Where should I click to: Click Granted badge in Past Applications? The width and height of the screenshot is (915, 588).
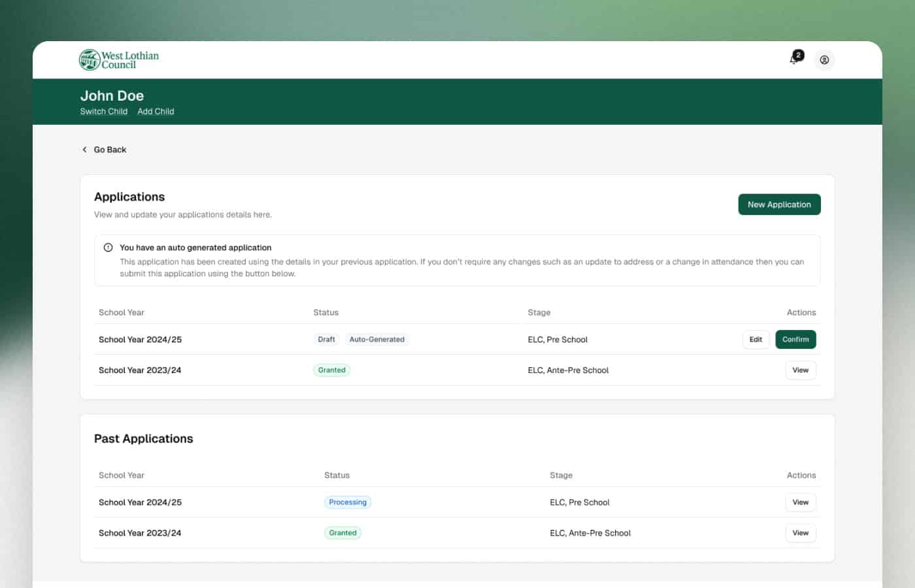(342, 533)
